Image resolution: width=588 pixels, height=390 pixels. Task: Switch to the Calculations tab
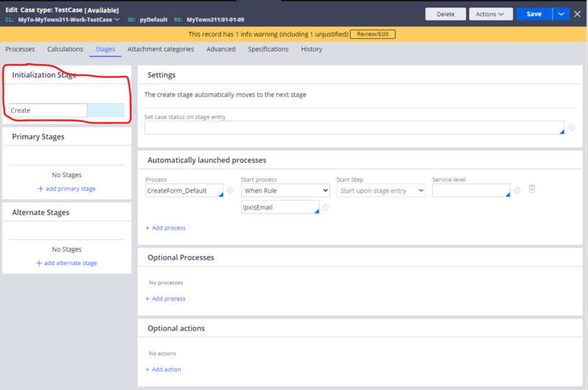pyautogui.click(x=65, y=49)
